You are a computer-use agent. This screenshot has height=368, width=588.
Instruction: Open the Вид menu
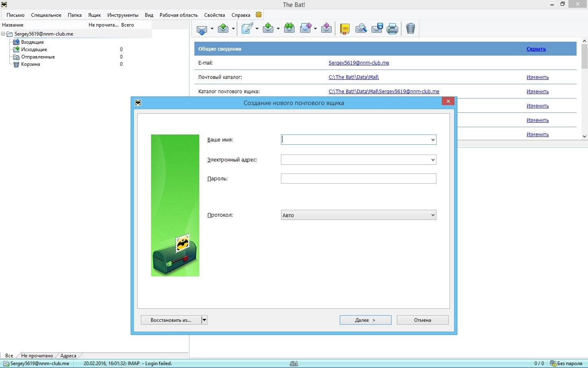pos(149,15)
